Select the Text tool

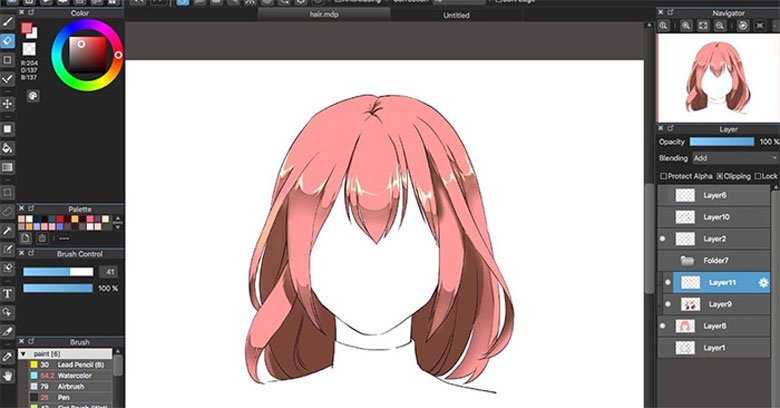click(x=7, y=294)
